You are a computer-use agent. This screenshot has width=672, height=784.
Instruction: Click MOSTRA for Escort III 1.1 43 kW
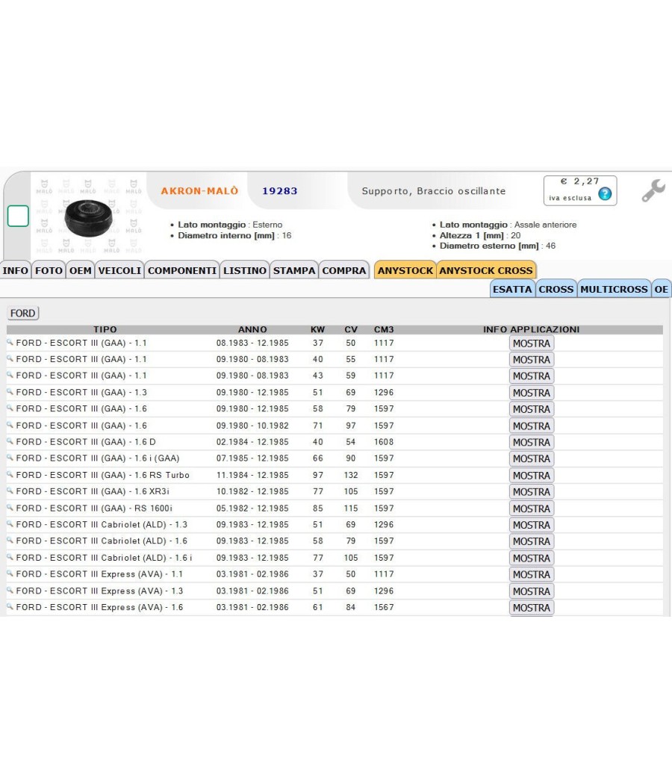coord(532,376)
